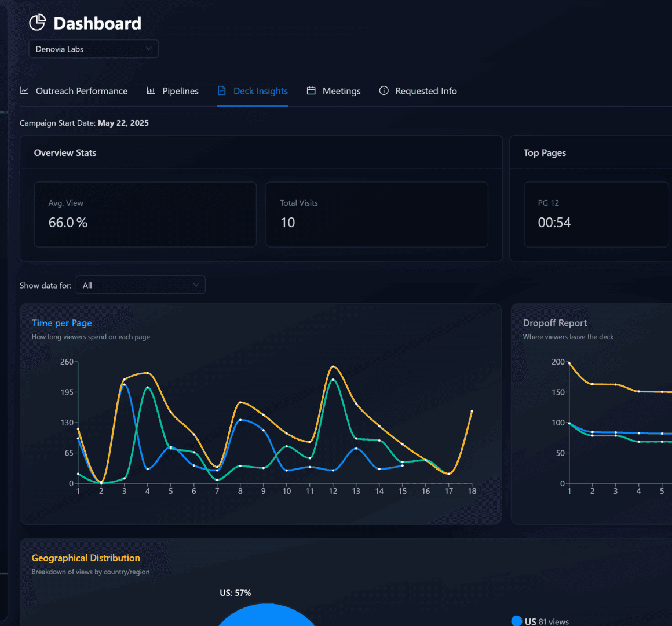Switch to the Pipelines tab

click(x=172, y=91)
